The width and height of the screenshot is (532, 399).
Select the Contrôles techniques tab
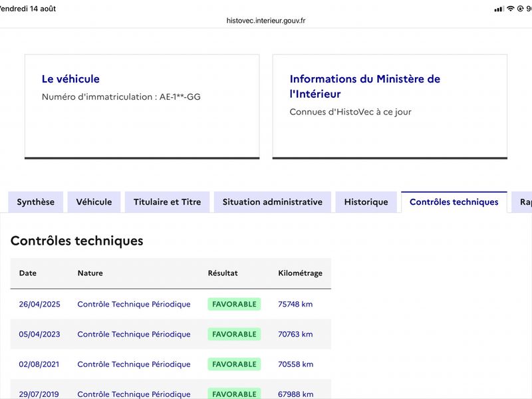coord(454,202)
